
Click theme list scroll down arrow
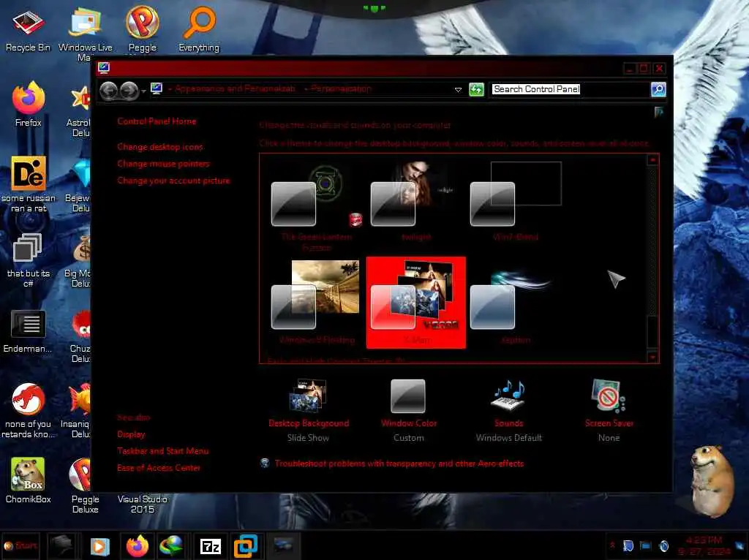pos(653,357)
